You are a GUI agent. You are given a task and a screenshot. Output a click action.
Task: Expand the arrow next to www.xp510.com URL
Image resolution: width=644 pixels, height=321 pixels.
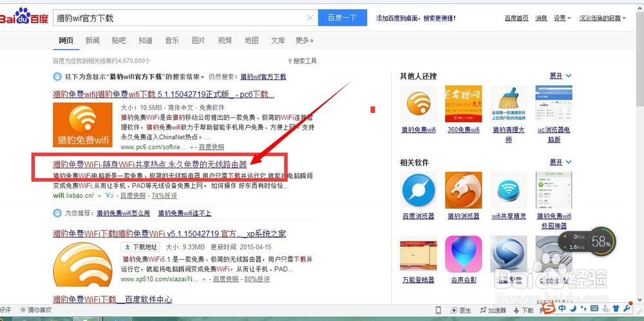pos(204,279)
